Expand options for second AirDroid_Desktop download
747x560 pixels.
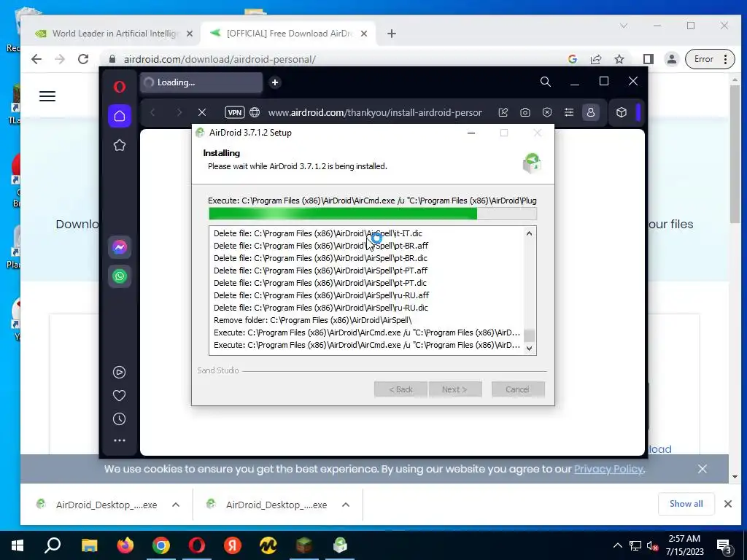(346, 505)
